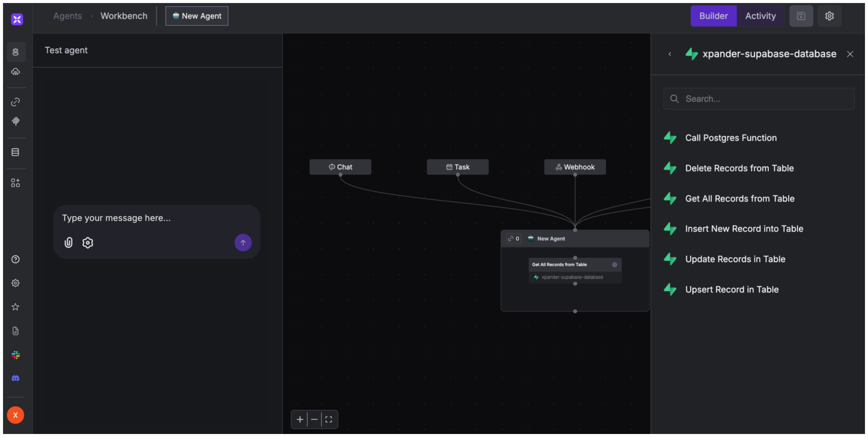
Task: Open chat settings gear below message box
Action: coord(88,243)
